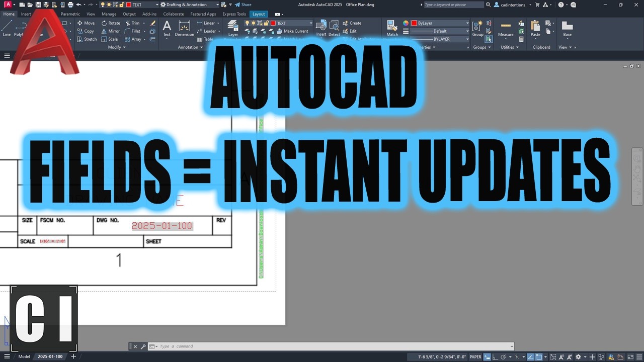Image resolution: width=644 pixels, height=362 pixels.
Task: Click the red ByLayer color swatch
Action: click(x=414, y=23)
